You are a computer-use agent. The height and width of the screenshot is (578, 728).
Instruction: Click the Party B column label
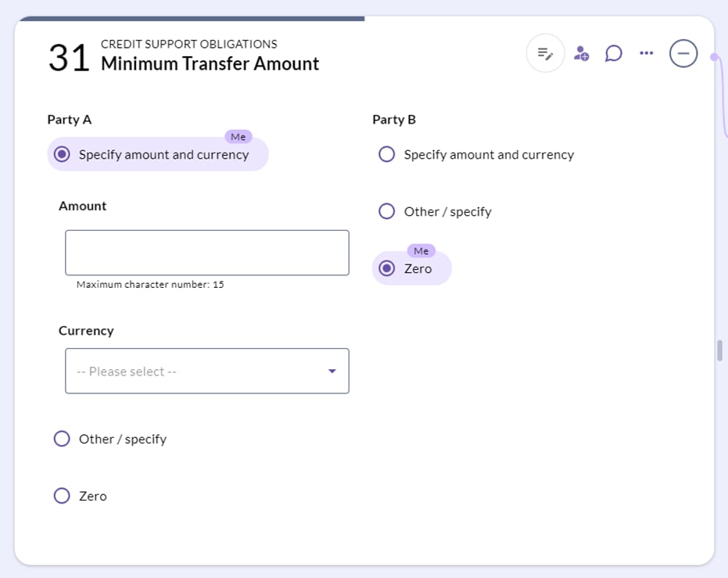pos(394,120)
